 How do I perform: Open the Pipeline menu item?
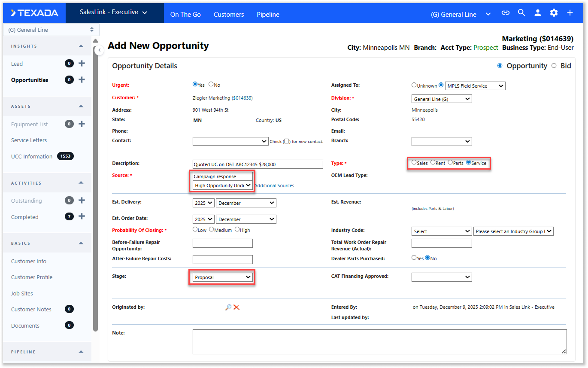point(268,15)
